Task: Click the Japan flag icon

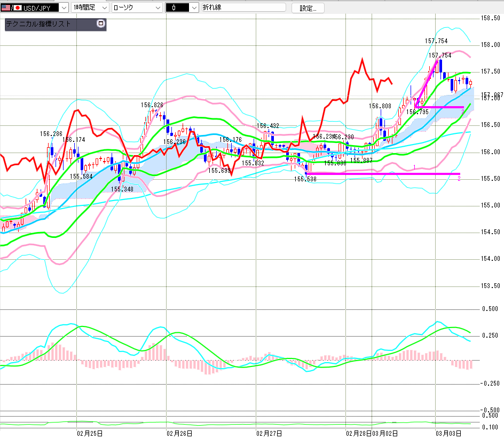Action: (17, 7)
